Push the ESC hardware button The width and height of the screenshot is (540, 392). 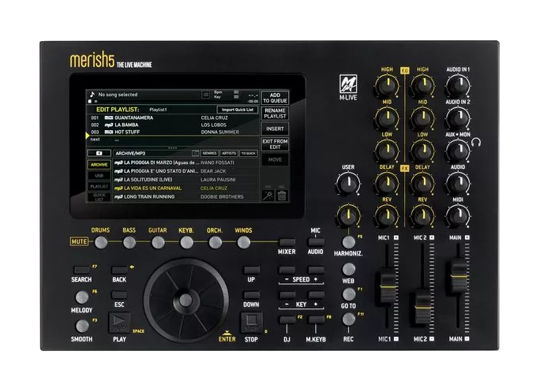pyautogui.click(x=119, y=295)
